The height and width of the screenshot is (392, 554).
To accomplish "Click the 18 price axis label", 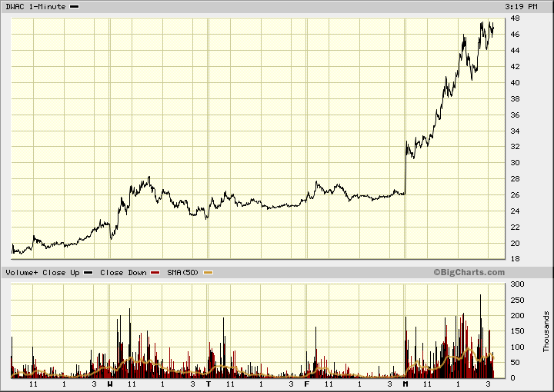I will click(x=515, y=259).
